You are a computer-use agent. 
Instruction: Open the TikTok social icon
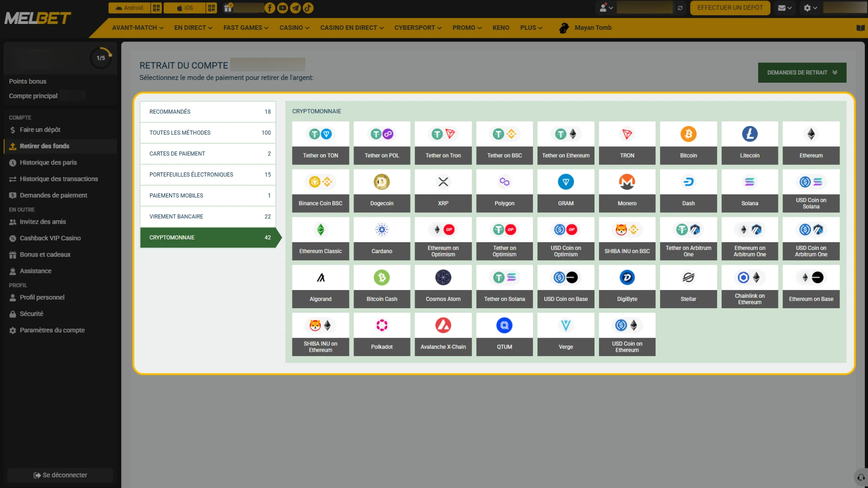308,8
